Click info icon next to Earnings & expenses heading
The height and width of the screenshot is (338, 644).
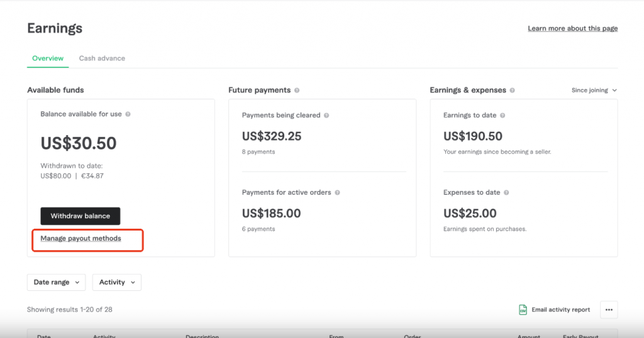tap(513, 90)
